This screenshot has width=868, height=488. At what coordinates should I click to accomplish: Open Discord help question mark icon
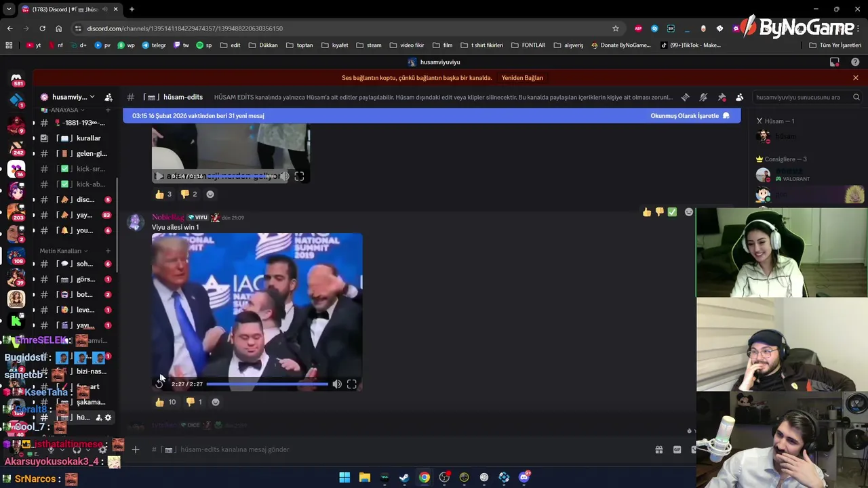point(855,62)
